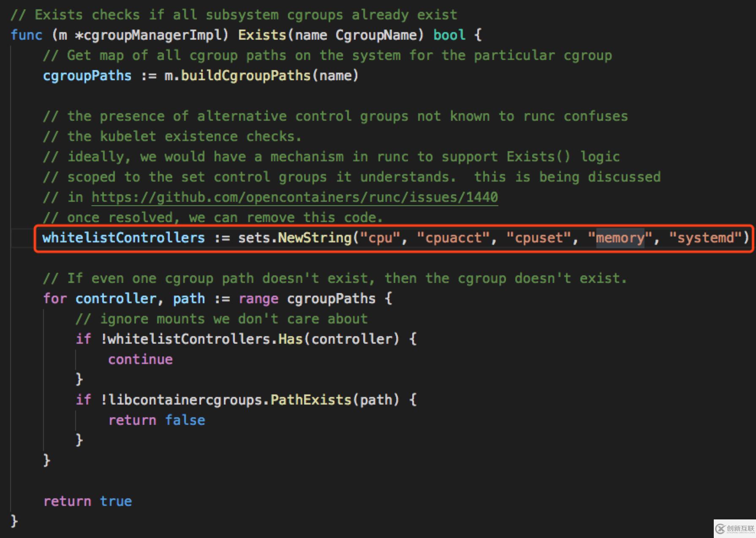Click *cgroupManagerImpl receiver type
This screenshot has width=756, height=538.
[148, 35]
